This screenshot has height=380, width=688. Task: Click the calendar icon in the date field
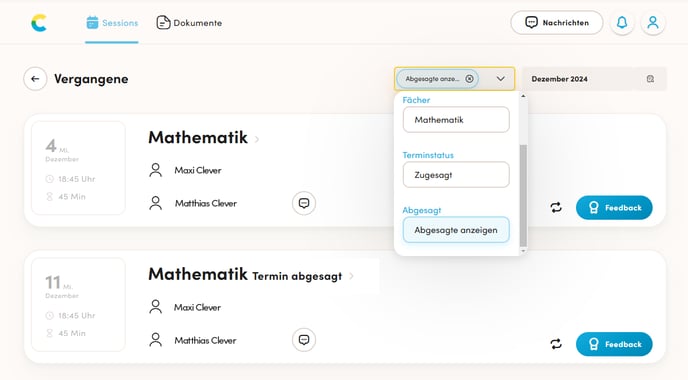[650, 79]
